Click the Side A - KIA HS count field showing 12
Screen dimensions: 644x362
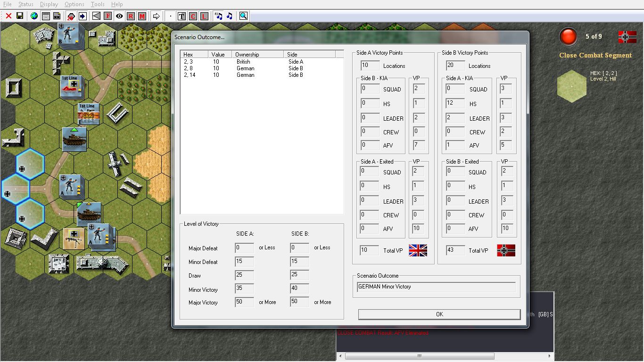[x=455, y=103]
